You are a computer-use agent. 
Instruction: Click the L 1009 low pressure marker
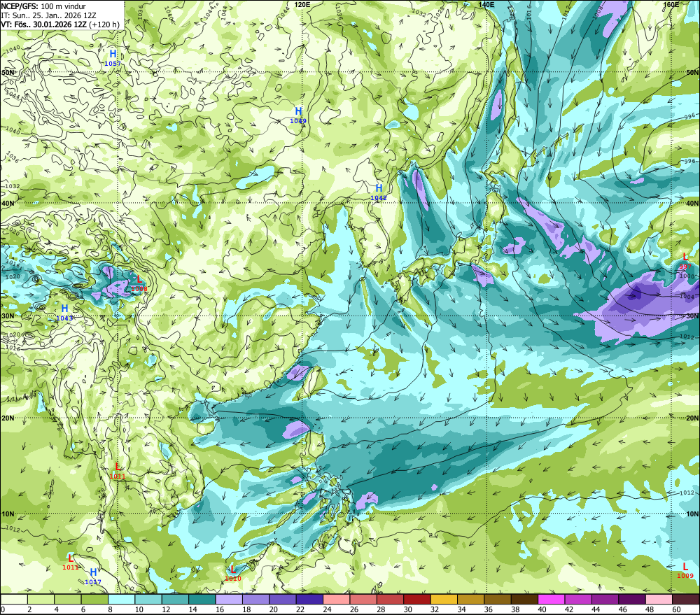point(685,570)
